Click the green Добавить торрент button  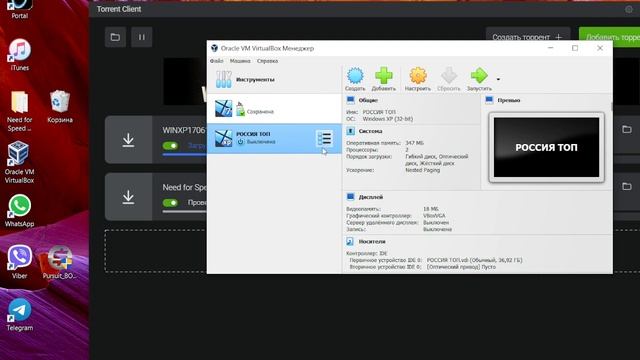pyautogui.click(x=609, y=37)
